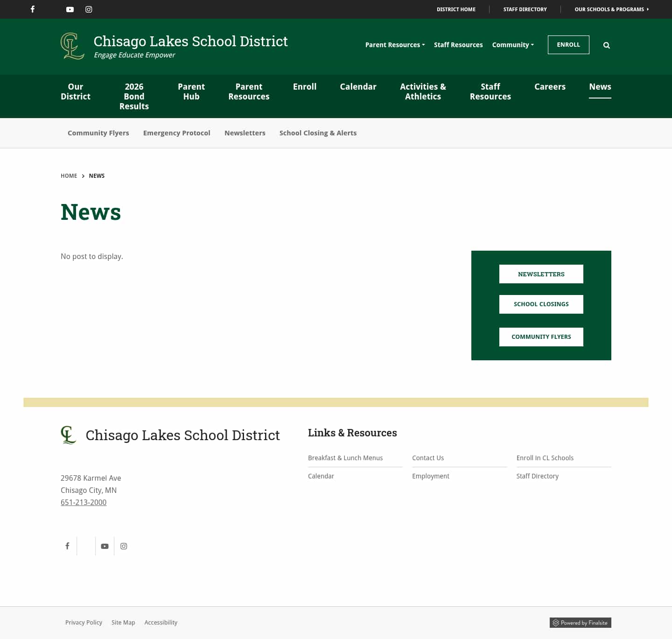Click the footer CL logo

click(x=69, y=435)
